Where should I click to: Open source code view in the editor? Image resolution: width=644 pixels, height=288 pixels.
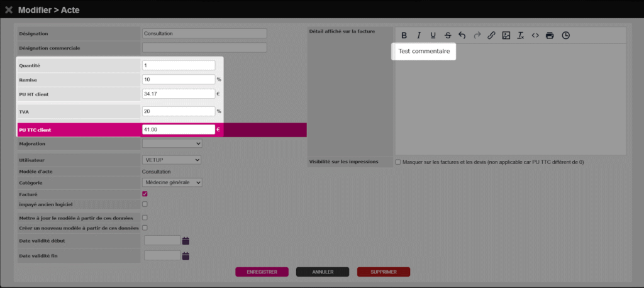(x=535, y=35)
